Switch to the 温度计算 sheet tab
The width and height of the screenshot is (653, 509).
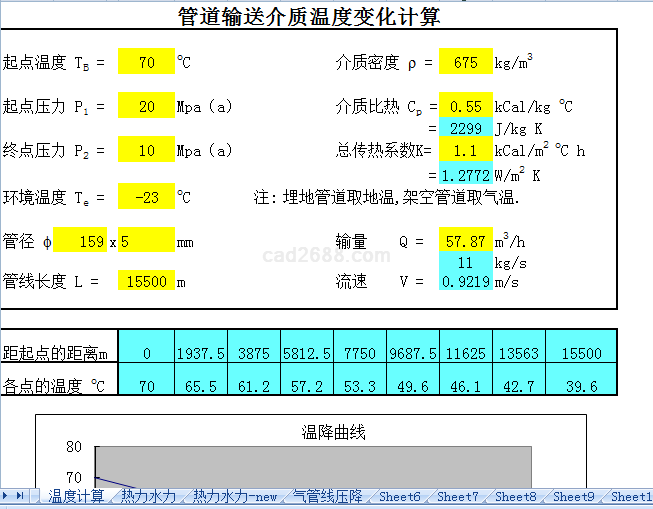pyautogui.click(x=76, y=496)
